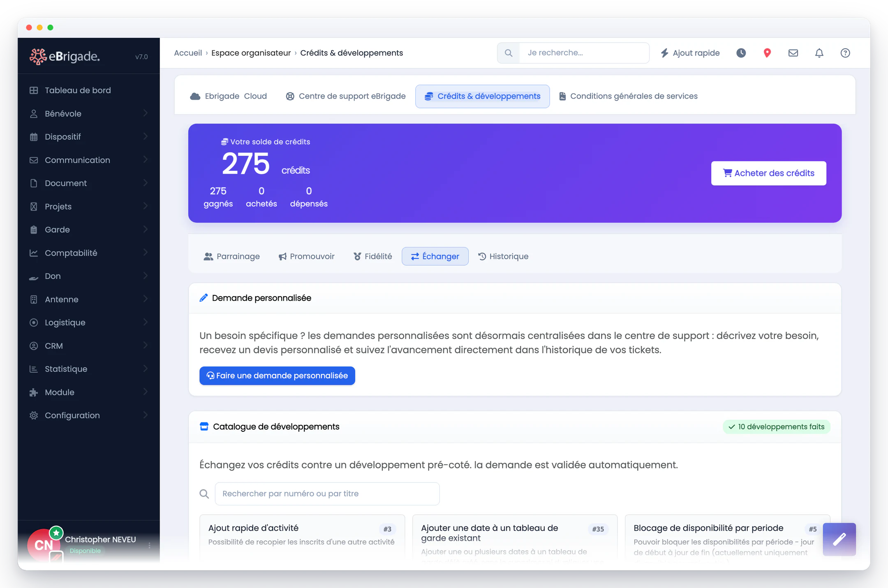This screenshot has width=888, height=588.
Task: Click the 10 développements faits badge
Action: pos(776,427)
